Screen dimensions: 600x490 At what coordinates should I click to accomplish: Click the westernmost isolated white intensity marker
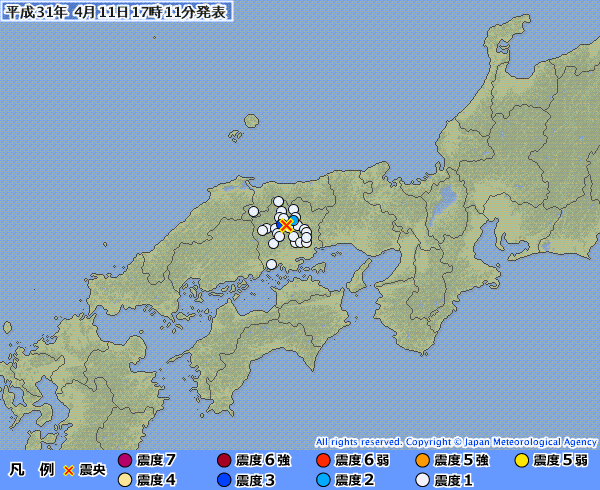(x=253, y=212)
